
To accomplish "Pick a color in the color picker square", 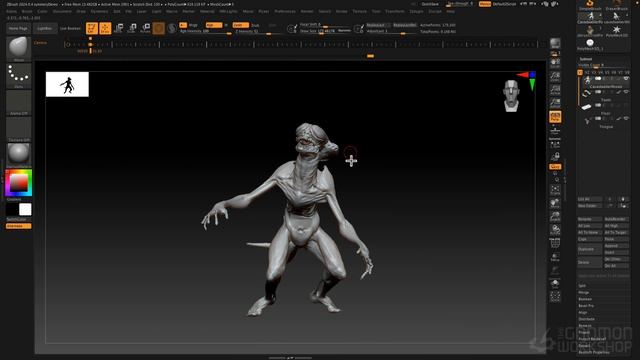I will (x=19, y=183).
